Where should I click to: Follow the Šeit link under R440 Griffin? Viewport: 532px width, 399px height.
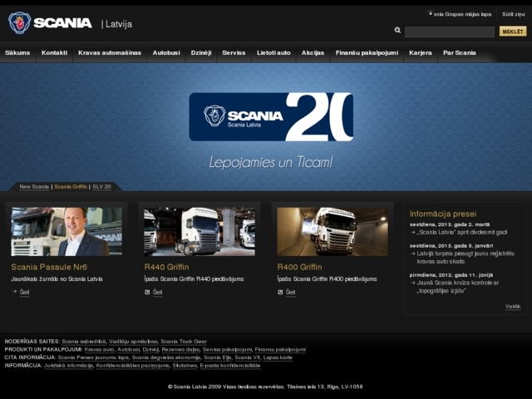click(157, 292)
